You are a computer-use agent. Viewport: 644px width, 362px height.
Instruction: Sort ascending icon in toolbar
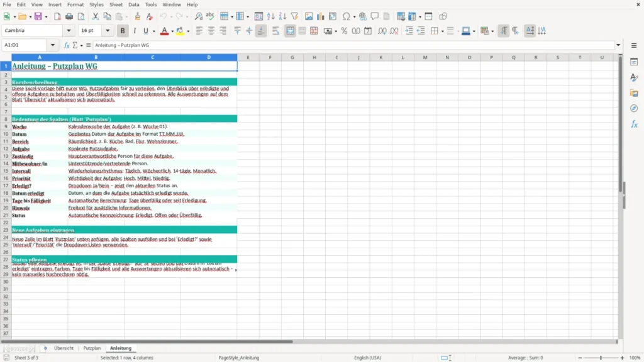[270, 16]
